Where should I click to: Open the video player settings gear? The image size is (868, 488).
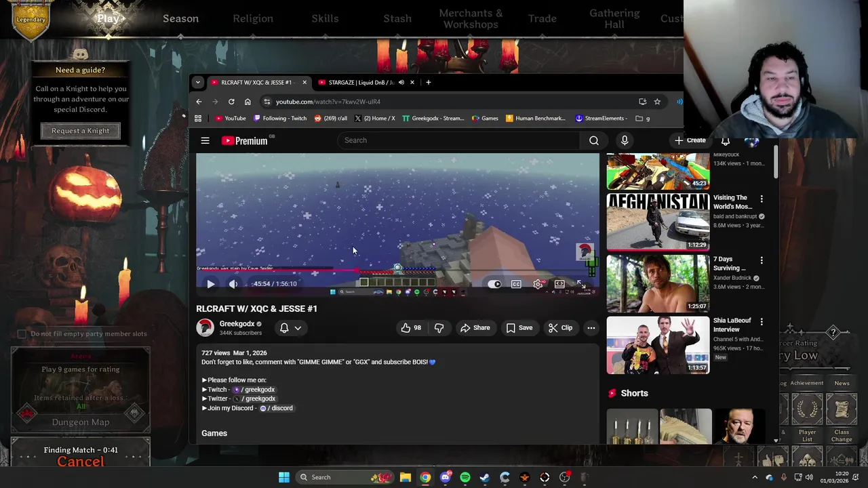tap(538, 284)
